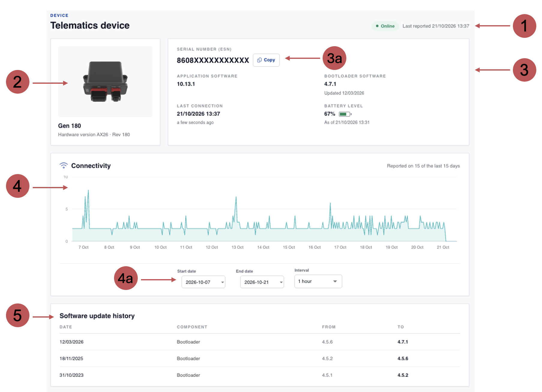Screen dimensions: 542x392
Task: Click 'Gen 180' device name
Action: click(69, 126)
